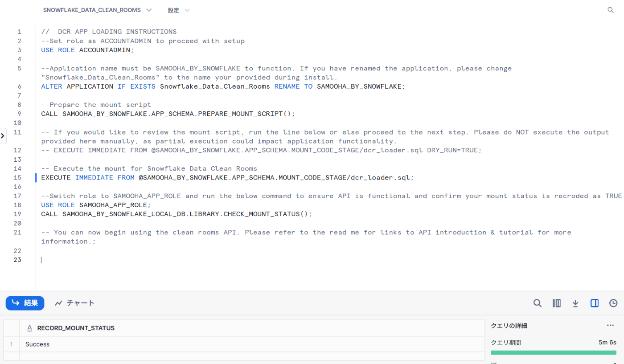Click the DCR APP LOADING INSTRUCTIONS comment
The image size is (624, 364).
[109, 32]
